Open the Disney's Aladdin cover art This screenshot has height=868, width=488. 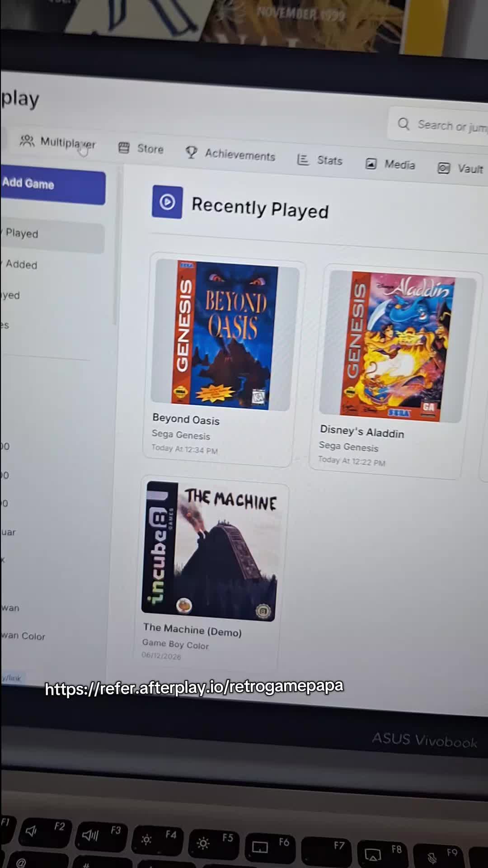point(398,347)
